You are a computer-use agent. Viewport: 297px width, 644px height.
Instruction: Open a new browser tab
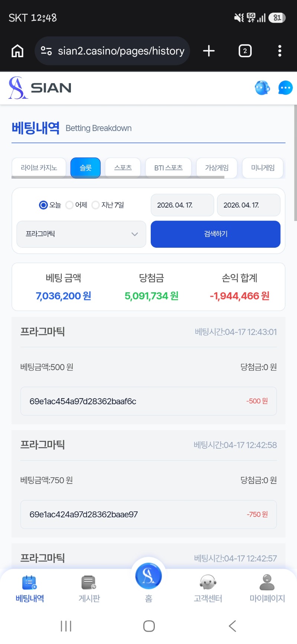tap(209, 51)
